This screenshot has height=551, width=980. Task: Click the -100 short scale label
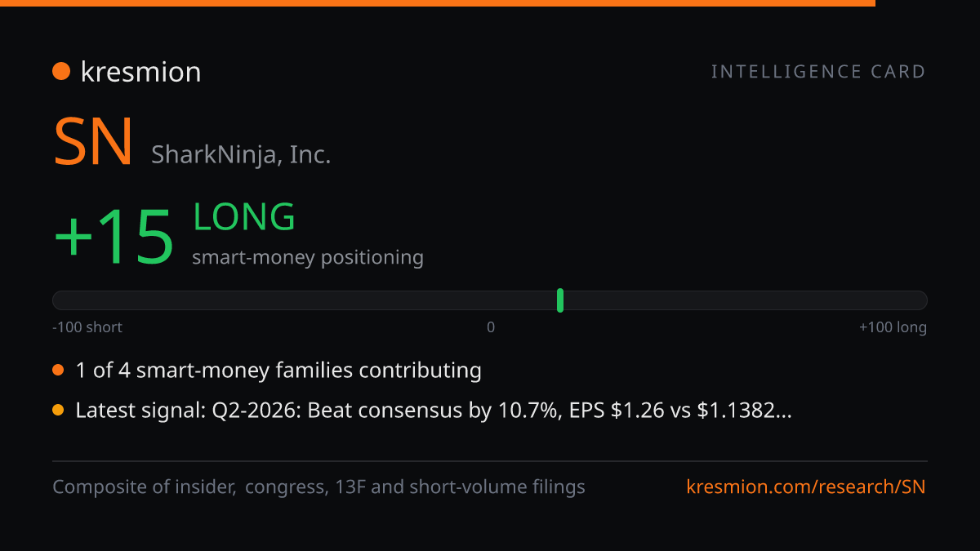(x=87, y=327)
